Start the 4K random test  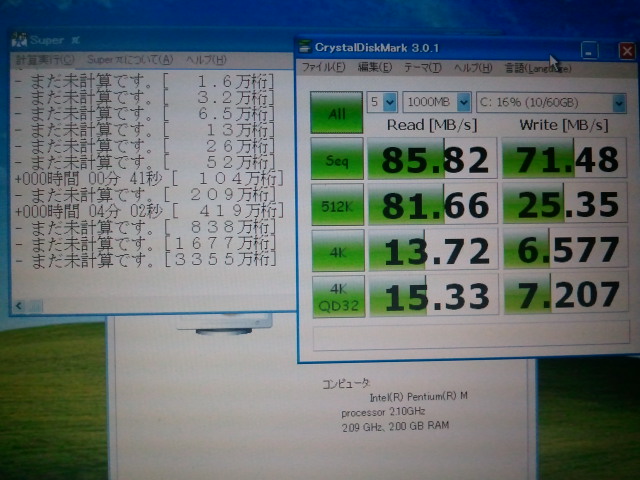pos(338,251)
